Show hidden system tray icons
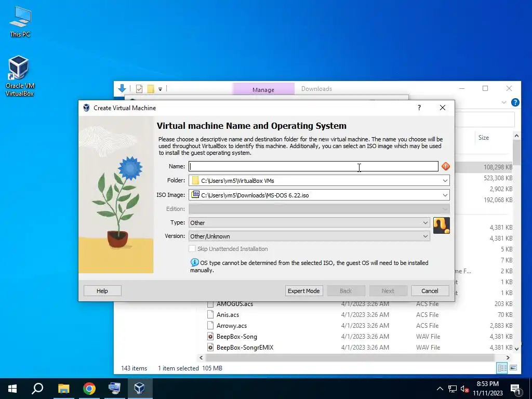 (440, 389)
